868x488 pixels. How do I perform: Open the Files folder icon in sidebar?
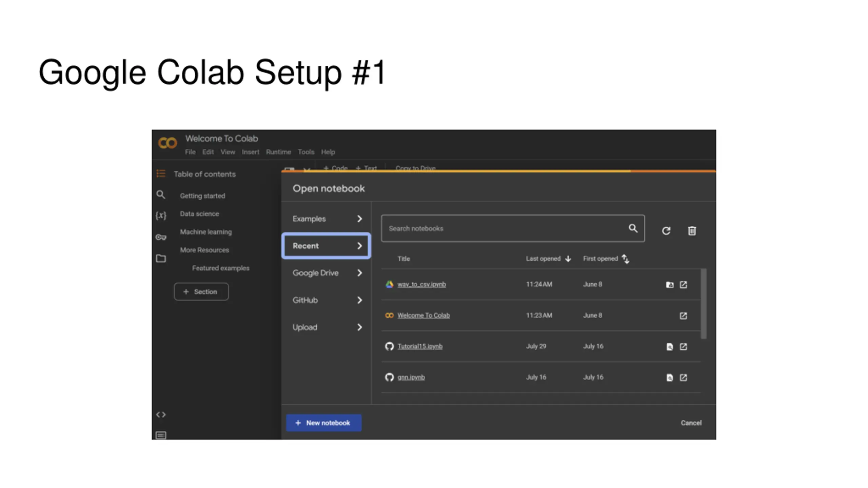(x=161, y=259)
